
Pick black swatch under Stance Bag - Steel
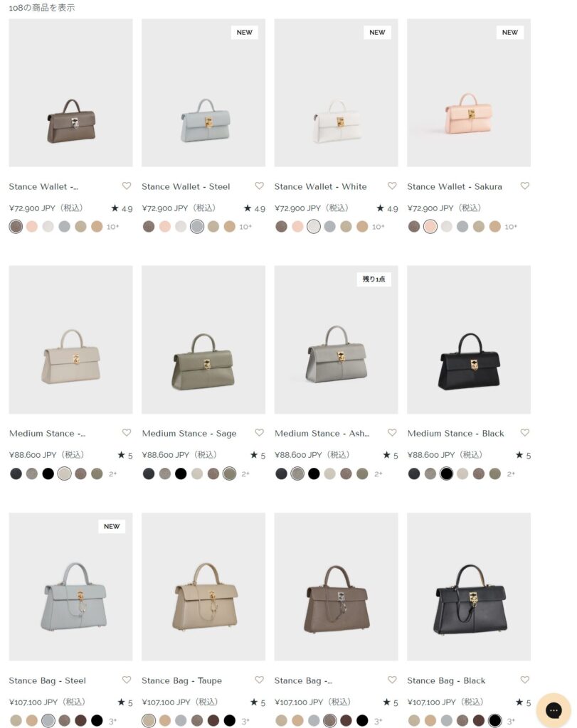(x=97, y=721)
